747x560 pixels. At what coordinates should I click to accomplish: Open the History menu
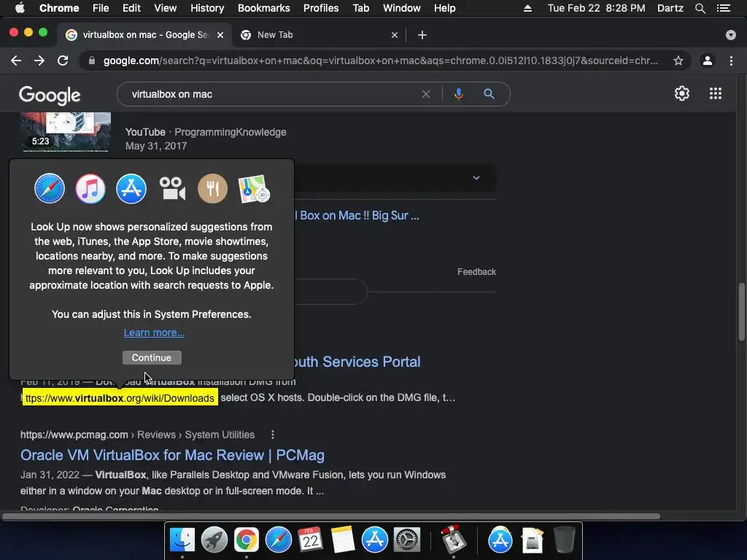pyautogui.click(x=207, y=8)
